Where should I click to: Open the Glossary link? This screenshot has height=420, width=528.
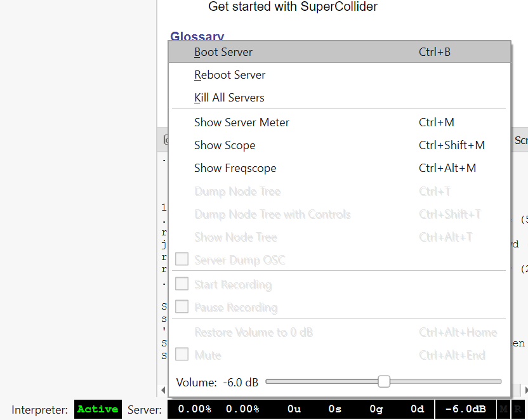(x=197, y=37)
